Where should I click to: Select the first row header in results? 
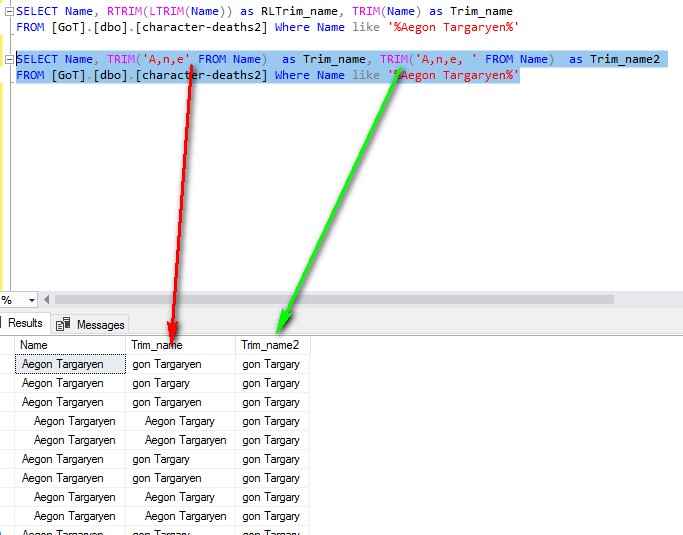click(7, 364)
